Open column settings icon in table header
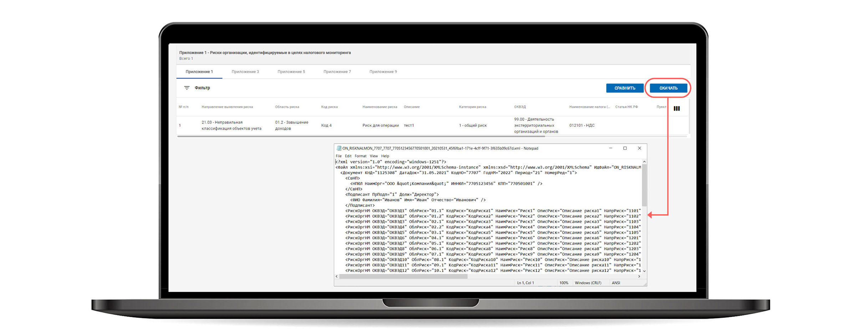 pyautogui.click(x=676, y=109)
